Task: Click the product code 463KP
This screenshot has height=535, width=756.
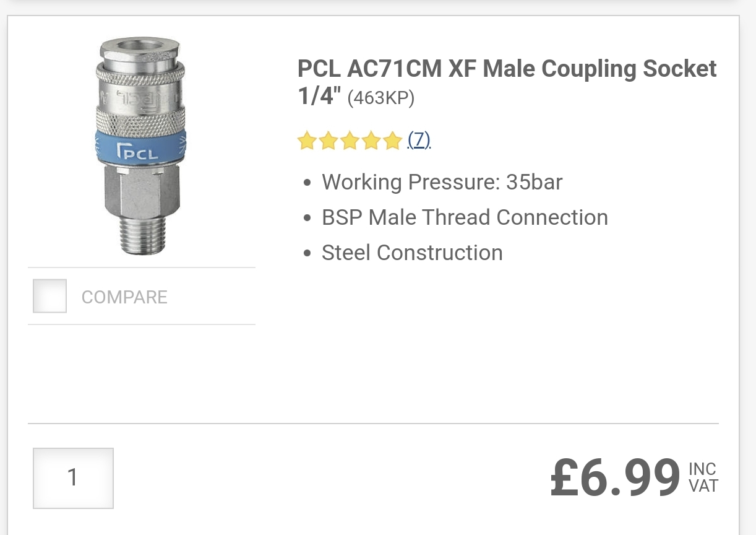Action: coord(380,99)
